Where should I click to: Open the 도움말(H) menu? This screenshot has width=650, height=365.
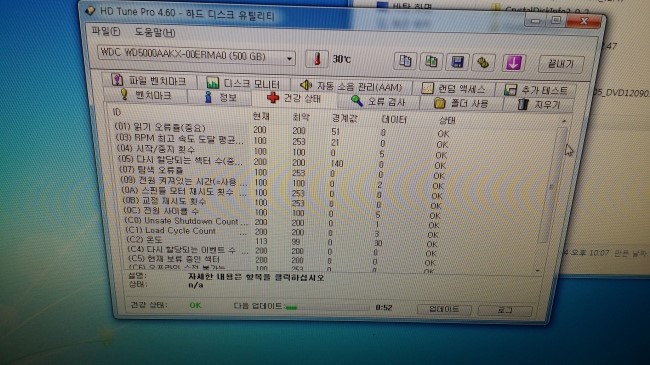(x=155, y=32)
